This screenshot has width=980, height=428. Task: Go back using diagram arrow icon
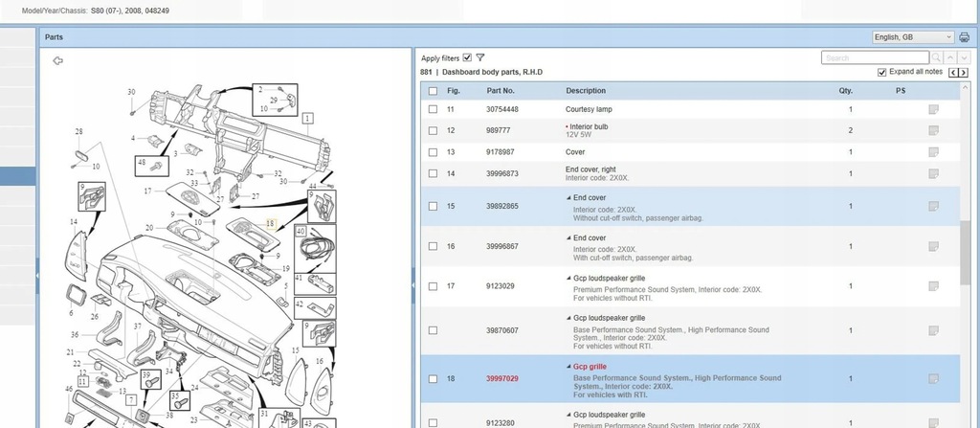tap(58, 60)
